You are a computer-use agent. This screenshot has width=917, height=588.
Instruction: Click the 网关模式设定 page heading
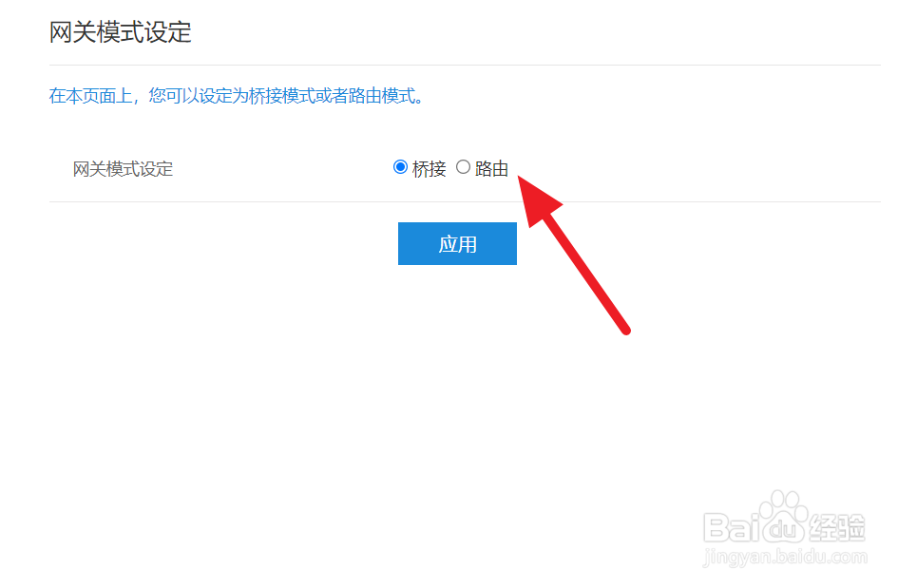(121, 32)
